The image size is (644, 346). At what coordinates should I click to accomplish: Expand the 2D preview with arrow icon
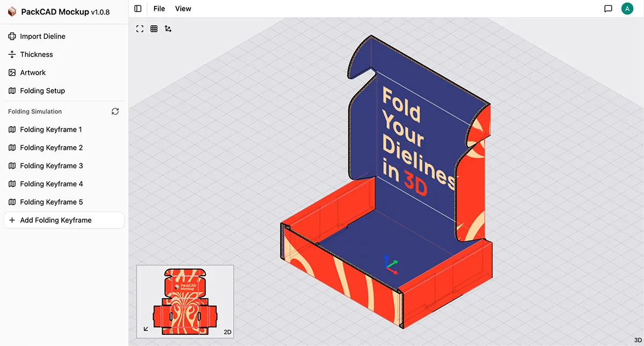pos(146,329)
